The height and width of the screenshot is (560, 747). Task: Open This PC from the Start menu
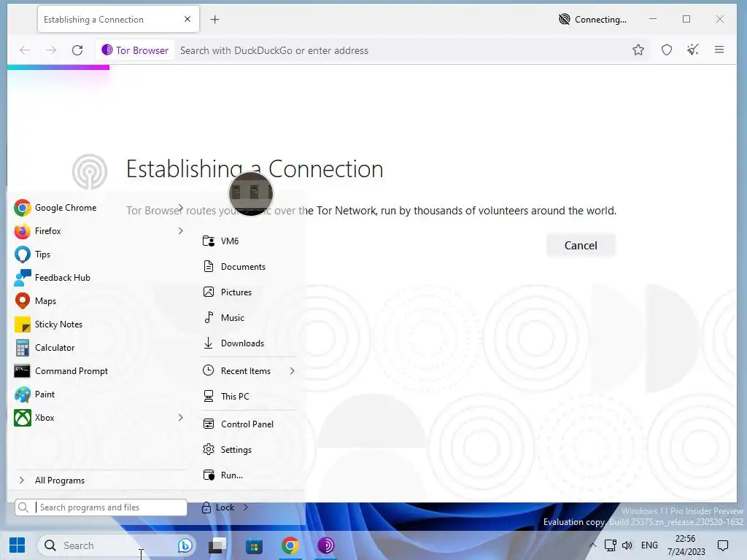(235, 396)
